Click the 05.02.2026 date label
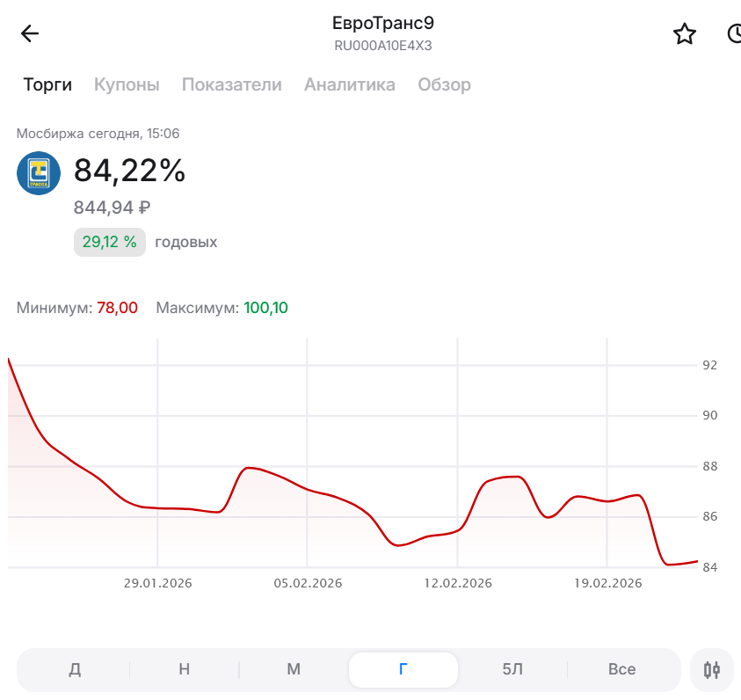The height and width of the screenshot is (700, 741). 308,583
